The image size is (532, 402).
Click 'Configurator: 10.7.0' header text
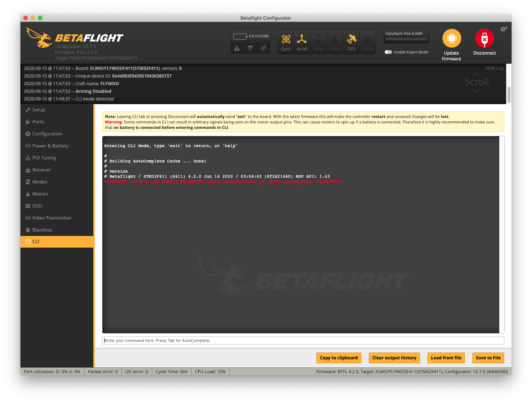click(x=75, y=47)
